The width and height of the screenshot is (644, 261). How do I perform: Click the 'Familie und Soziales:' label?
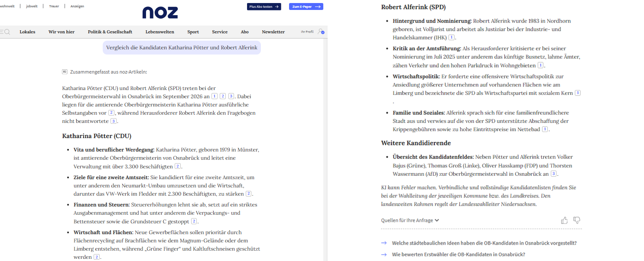(x=419, y=113)
